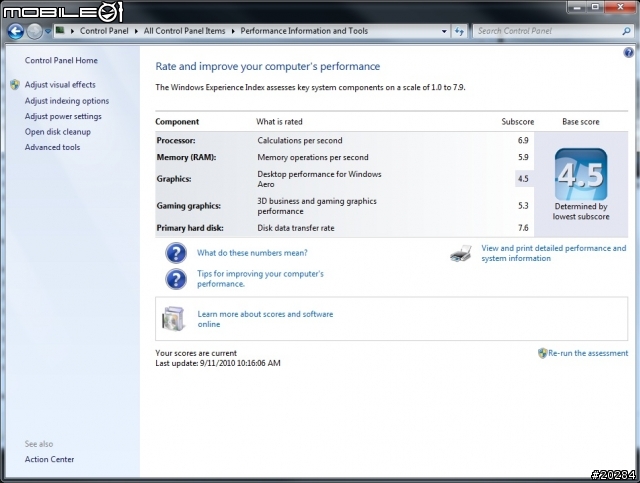
Task: Expand arrow after All Control Panel Items
Action: (233, 31)
